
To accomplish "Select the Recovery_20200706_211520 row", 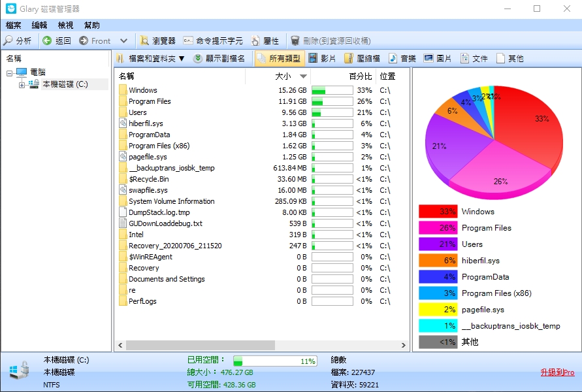I will 262,246.
